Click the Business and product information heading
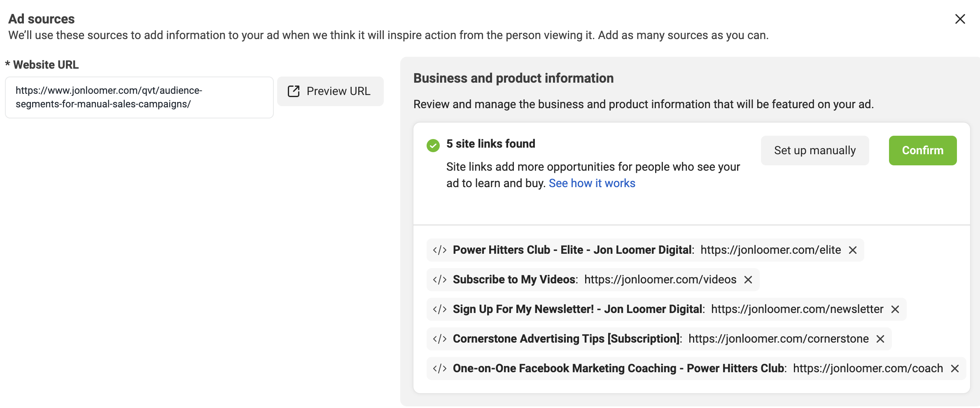980x408 pixels. (513, 78)
